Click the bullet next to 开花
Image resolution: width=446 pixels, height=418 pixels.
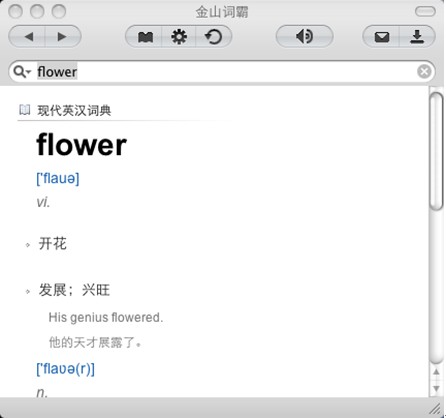[28, 245]
